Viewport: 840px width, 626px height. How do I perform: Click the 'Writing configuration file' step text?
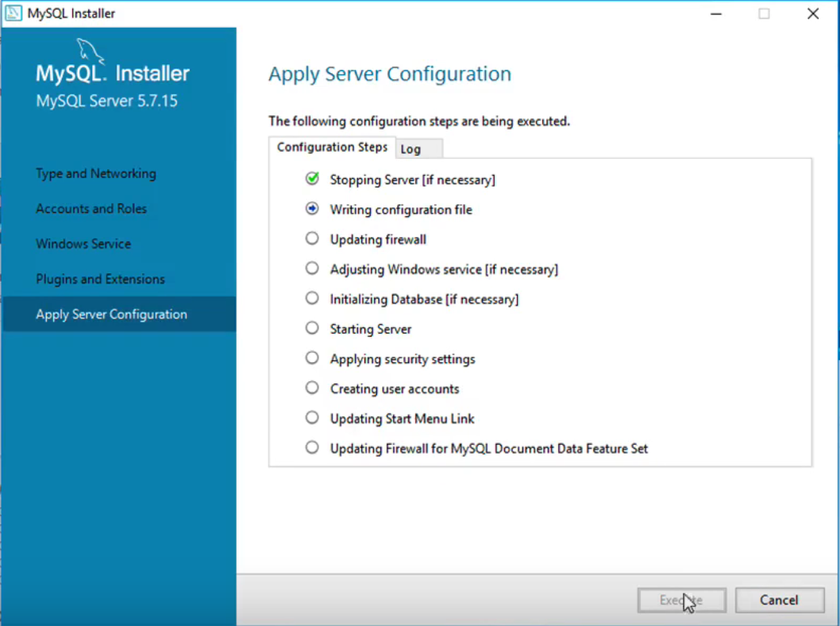pos(401,210)
